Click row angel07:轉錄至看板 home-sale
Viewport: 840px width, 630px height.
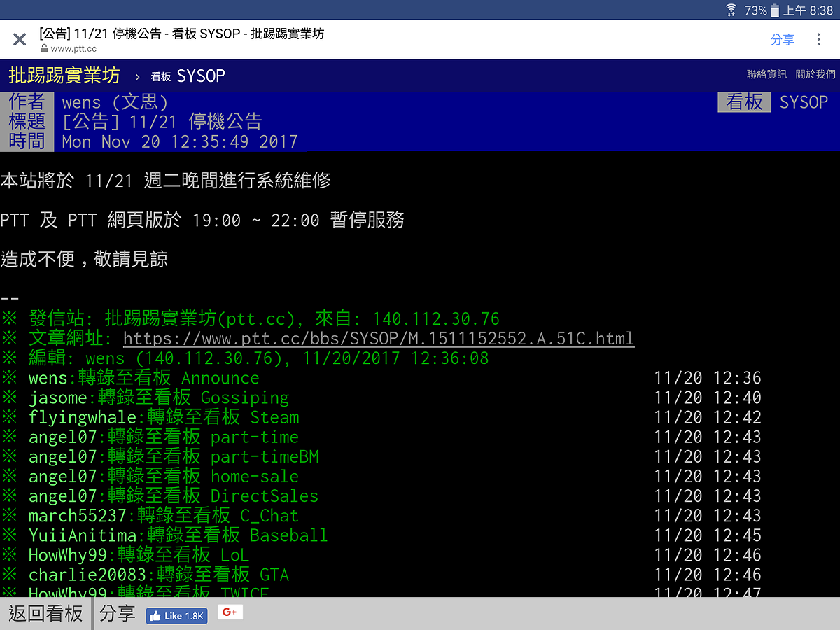[x=381, y=476]
